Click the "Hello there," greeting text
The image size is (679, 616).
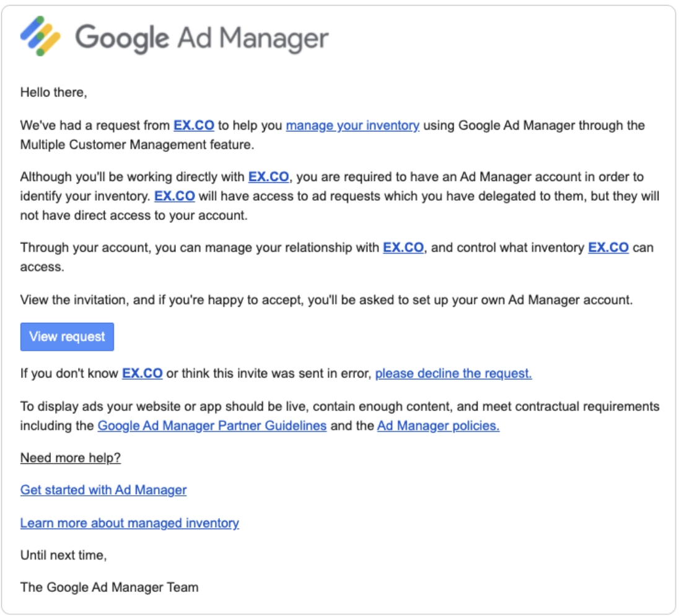point(54,92)
